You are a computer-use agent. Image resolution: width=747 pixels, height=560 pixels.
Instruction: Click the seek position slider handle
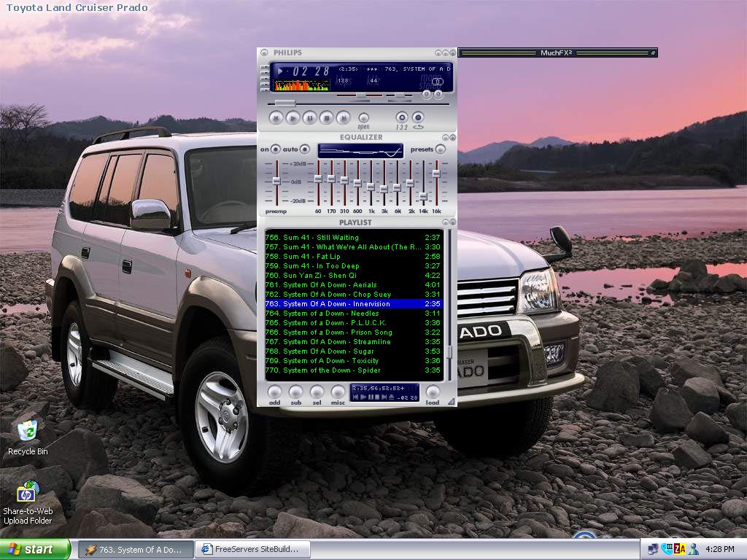click(x=285, y=103)
